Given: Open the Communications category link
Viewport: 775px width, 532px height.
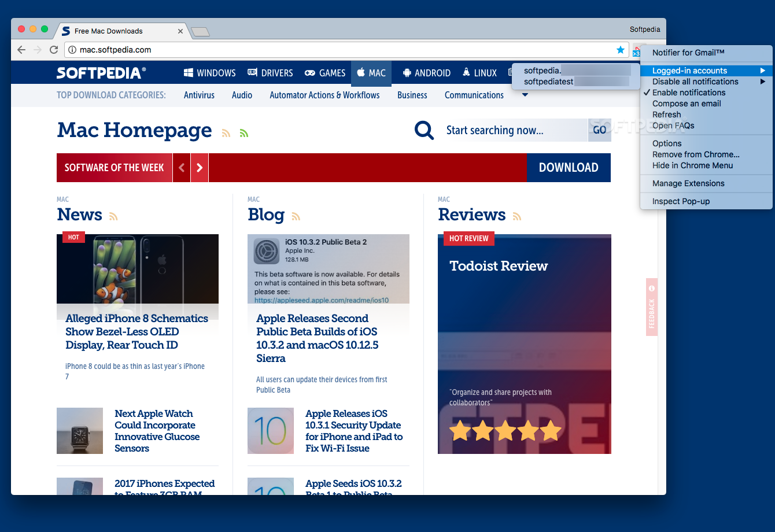Looking at the screenshot, I should (x=474, y=95).
